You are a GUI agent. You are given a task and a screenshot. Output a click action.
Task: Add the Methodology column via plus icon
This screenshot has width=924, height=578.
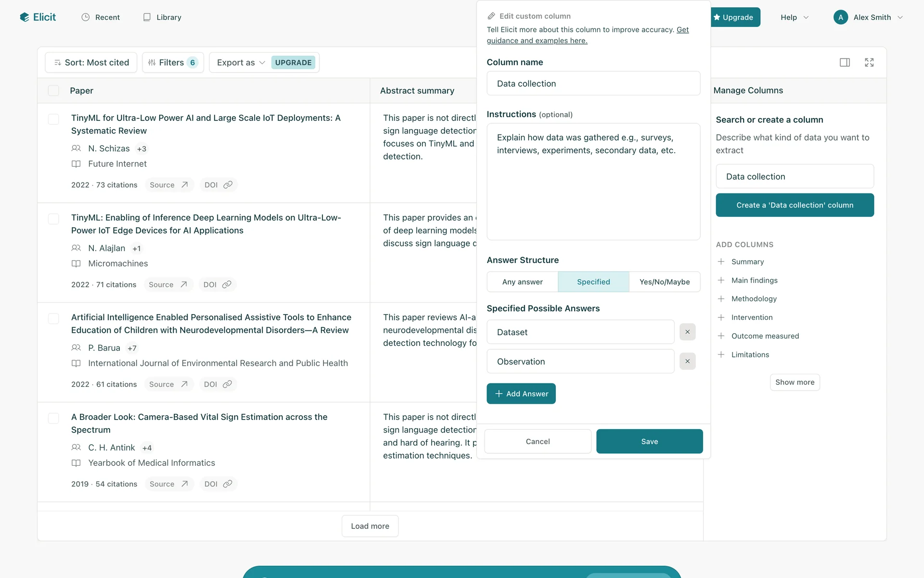tap(721, 299)
